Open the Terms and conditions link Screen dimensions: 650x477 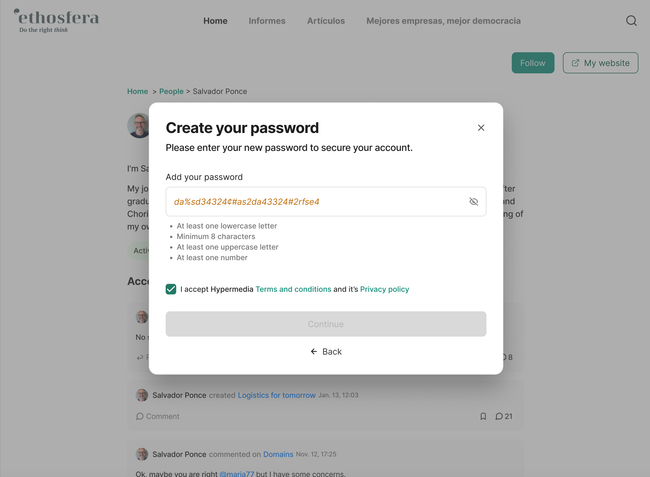293,289
